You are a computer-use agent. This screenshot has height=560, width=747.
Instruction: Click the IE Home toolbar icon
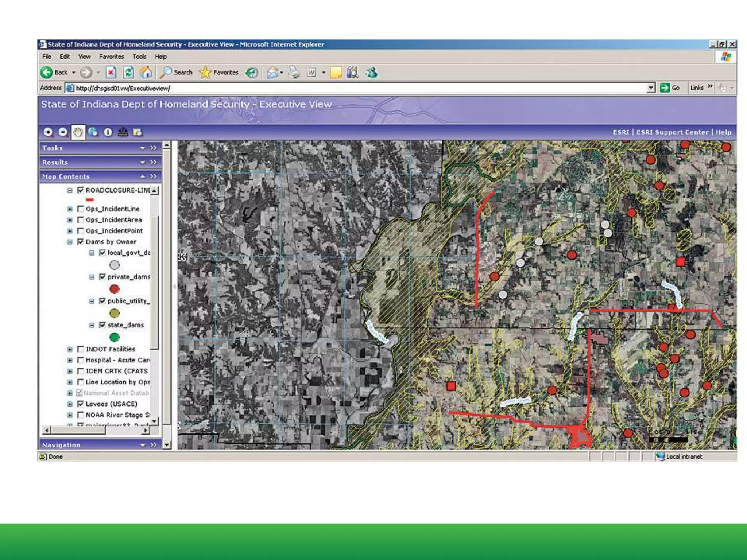coord(146,73)
